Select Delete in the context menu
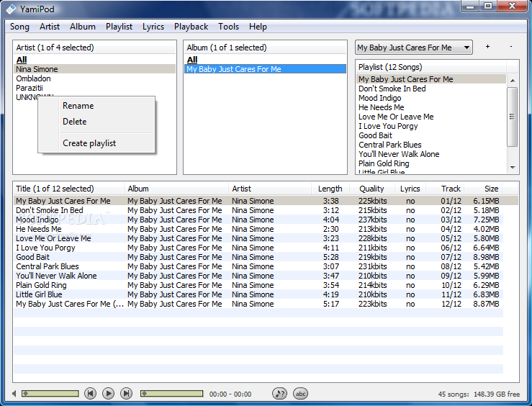 (x=74, y=122)
